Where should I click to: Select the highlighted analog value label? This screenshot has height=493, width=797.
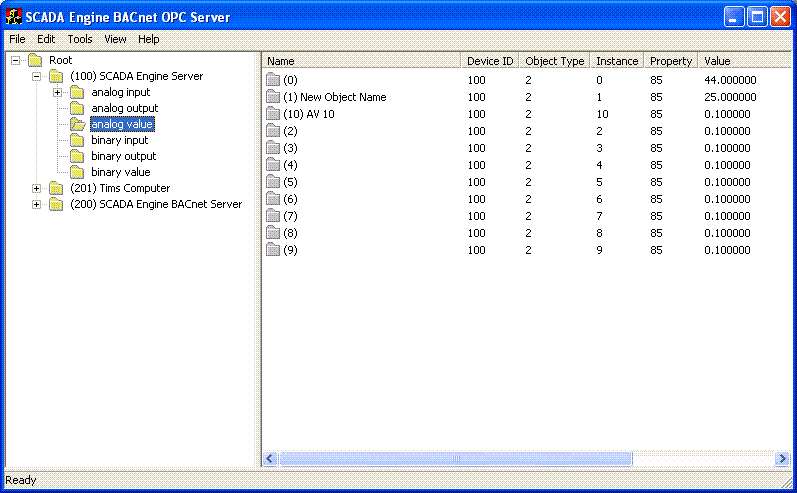122,124
